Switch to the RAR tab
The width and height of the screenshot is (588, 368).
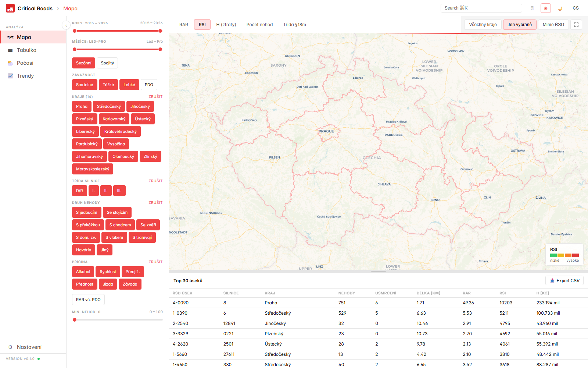pyautogui.click(x=183, y=24)
